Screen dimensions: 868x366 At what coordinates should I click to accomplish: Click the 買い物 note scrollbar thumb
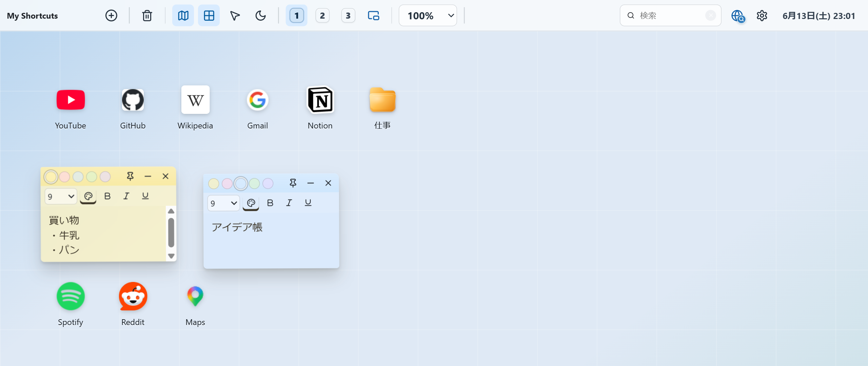[171, 233]
